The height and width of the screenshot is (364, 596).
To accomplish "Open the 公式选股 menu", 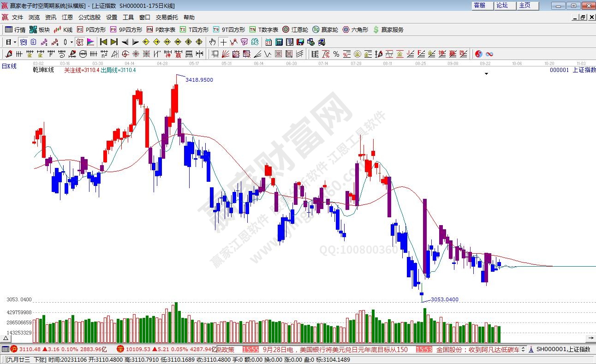I will click(89, 18).
